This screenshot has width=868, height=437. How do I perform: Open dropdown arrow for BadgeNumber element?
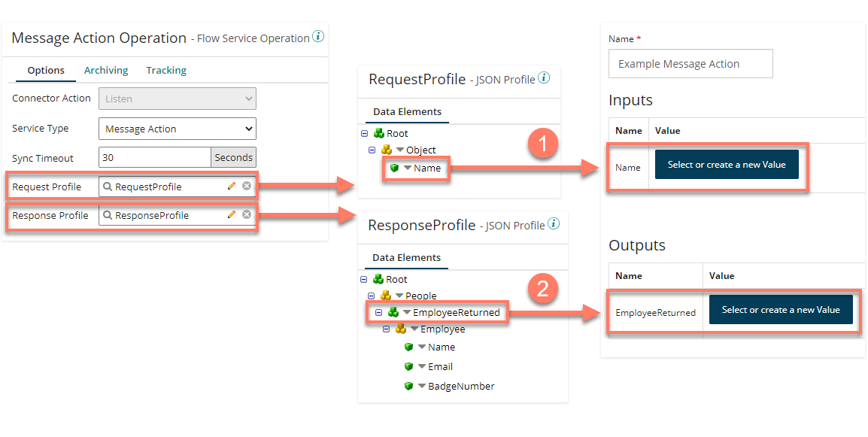tap(423, 386)
